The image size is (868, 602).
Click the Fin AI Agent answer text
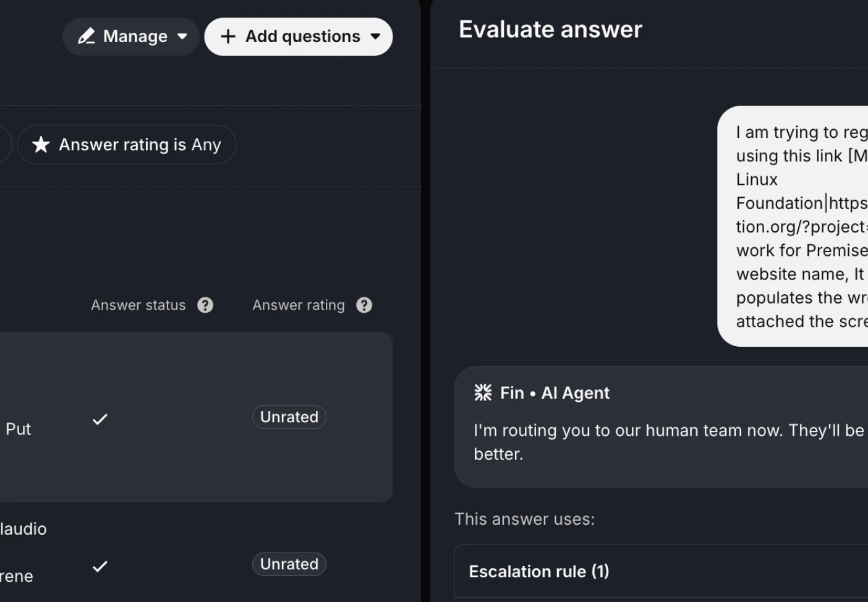[x=668, y=442]
